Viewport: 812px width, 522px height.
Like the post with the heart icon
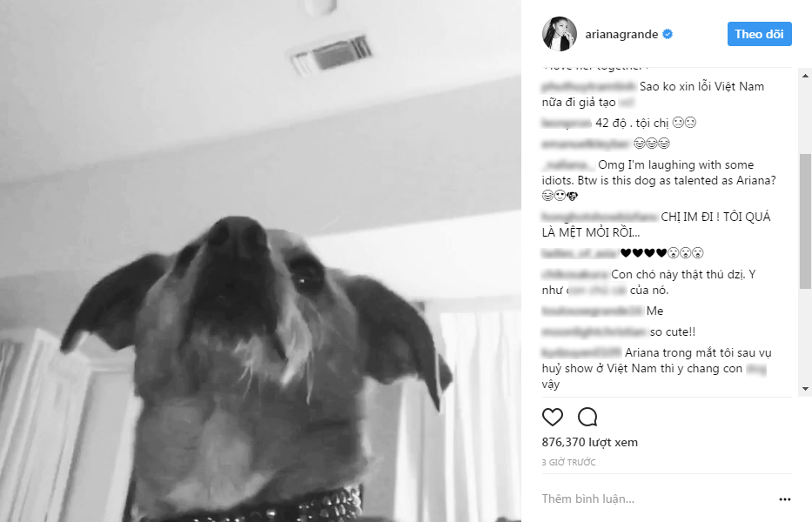552,417
